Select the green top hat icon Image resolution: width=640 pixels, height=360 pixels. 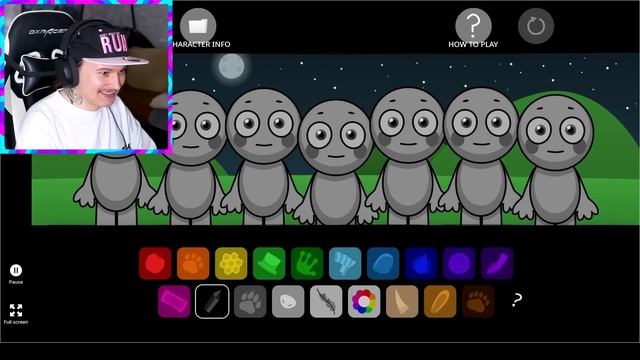[269, 263]
